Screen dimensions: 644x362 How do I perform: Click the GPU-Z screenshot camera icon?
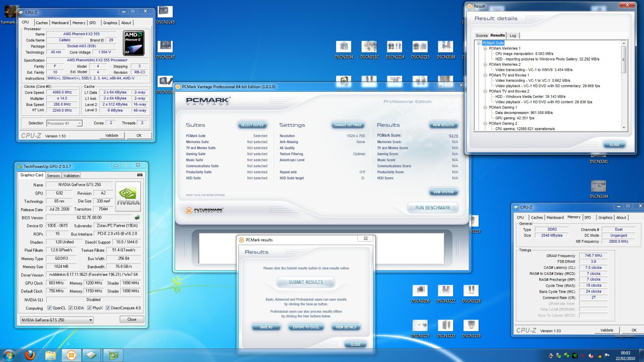coord(140,175)
